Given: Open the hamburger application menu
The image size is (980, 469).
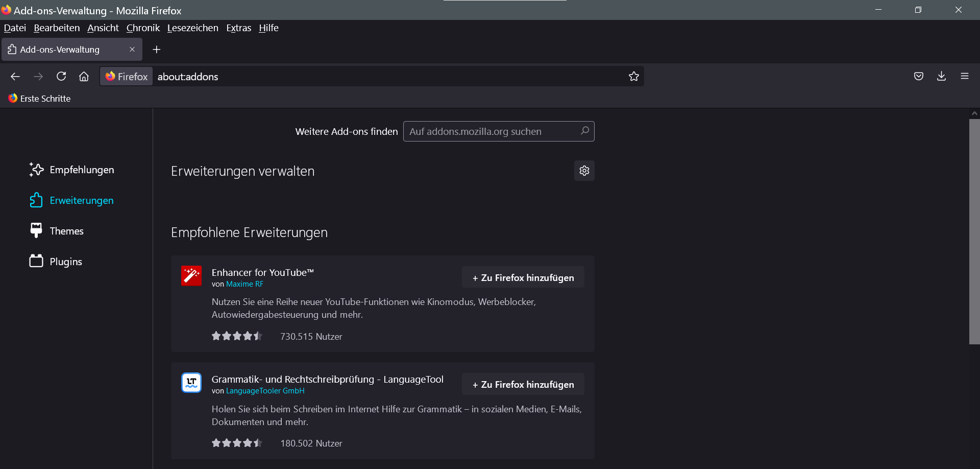Looking at the screenshot, I should [x=964, y=76].
